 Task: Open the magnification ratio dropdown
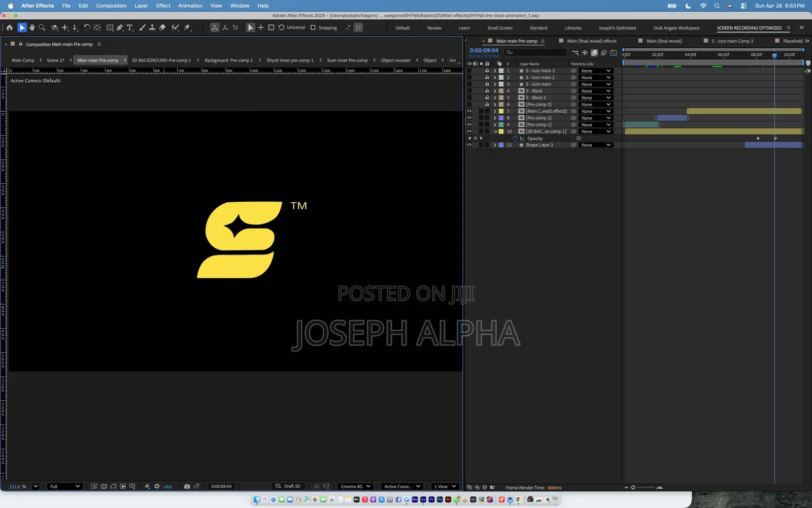(36, 486)
